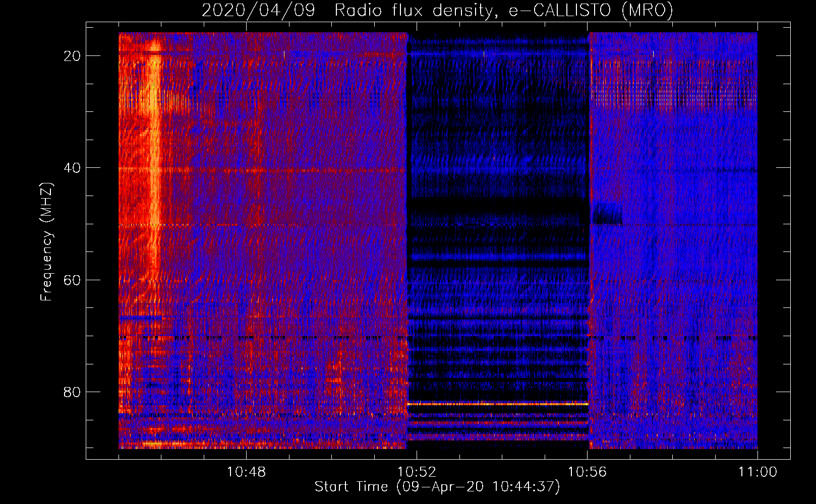Click the bright yellow horizontal line near 82 MHz
This screenshot has width=816, height=504.
click(498, 404)
